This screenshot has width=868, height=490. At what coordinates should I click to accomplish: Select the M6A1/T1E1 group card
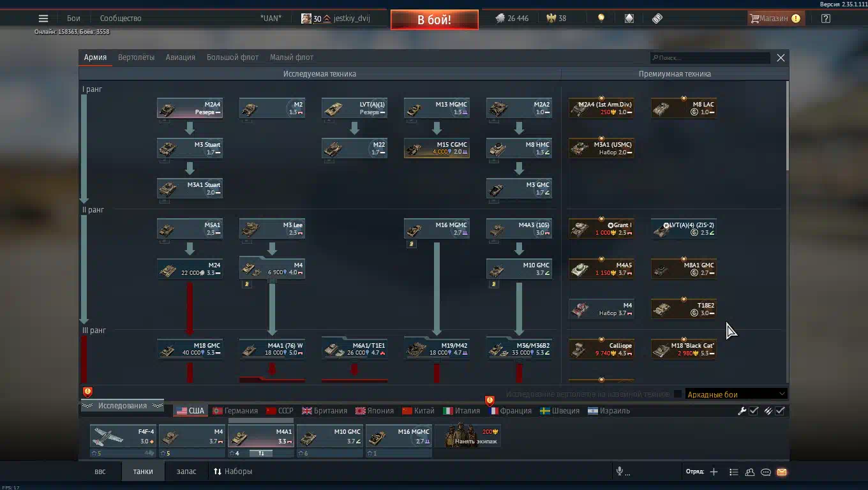pyautogui.click(x=354, y=350)
